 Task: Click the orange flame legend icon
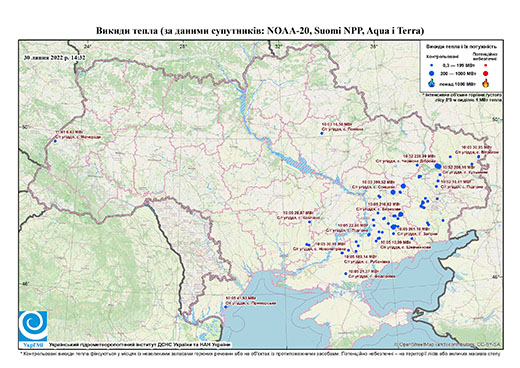[x=486, y=83]
